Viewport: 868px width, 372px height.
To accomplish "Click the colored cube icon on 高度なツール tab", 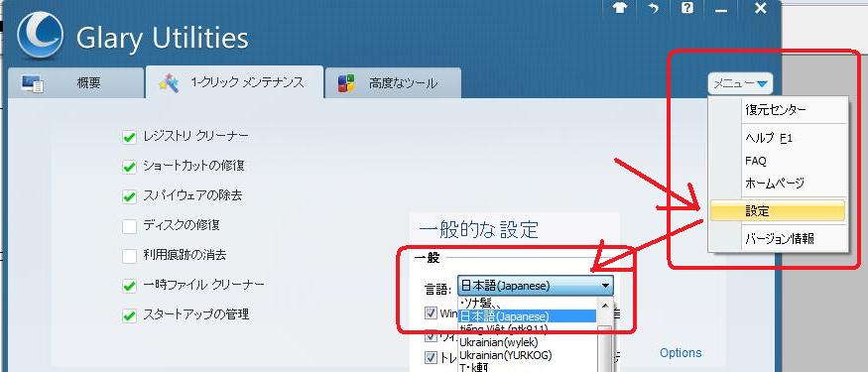I will [x=346, y=84].
